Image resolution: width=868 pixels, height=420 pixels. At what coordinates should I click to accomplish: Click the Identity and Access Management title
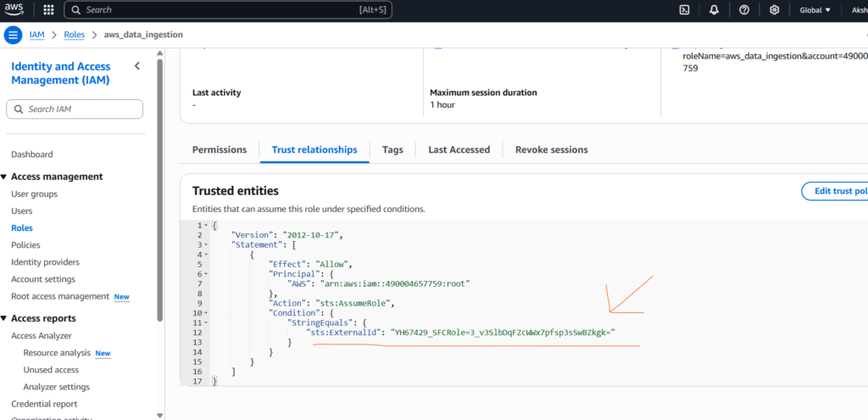[61, 73]
